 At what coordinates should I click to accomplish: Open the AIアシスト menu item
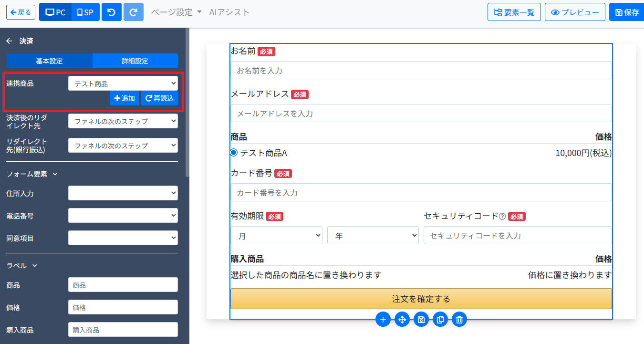pos(229,12)
